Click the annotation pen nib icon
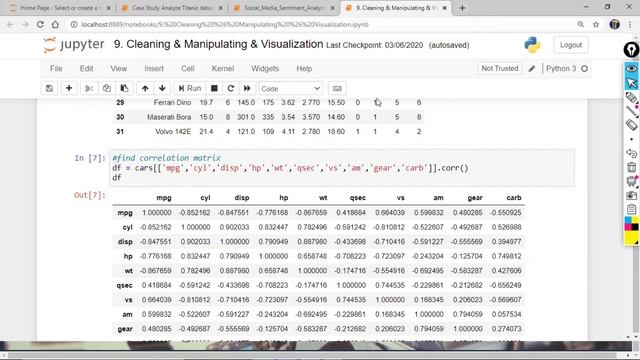The width and height of the screenshot is (640, 360). coord(631,50)
